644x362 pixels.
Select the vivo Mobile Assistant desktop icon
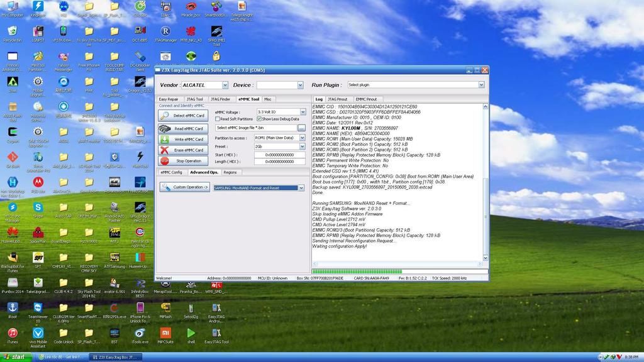[38, 337]
